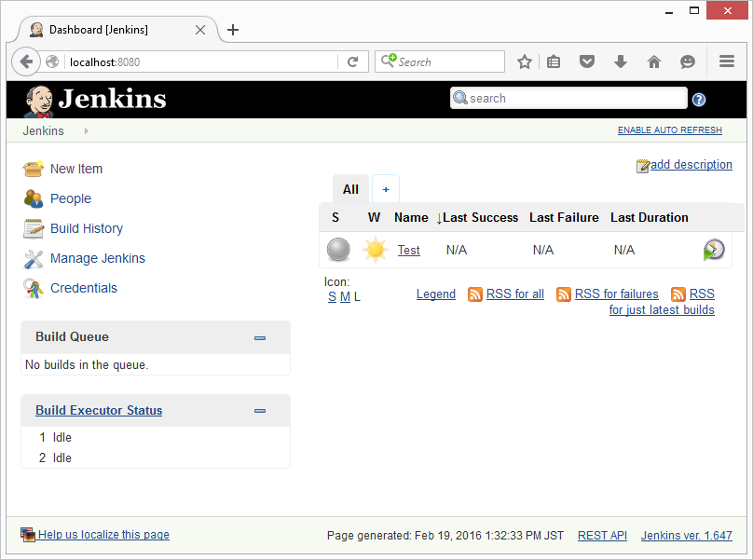Click the Manage Jenkins tools icon
Viewport: 753px width, 560px height.
34,259
